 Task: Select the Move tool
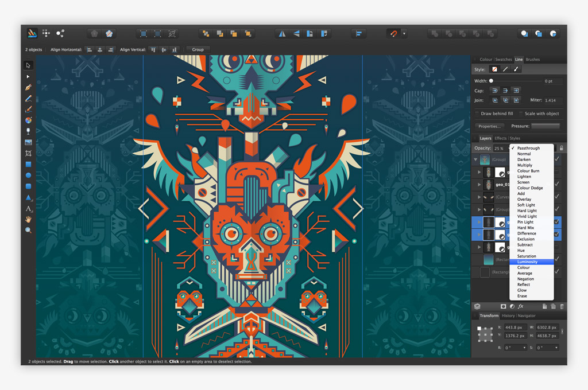28,65
